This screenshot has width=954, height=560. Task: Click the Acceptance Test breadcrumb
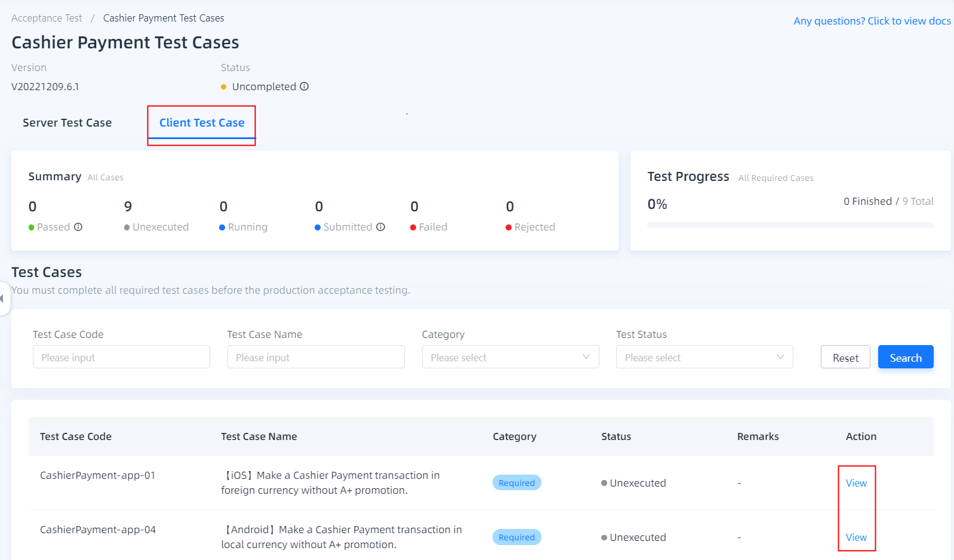[x=47, y=19]
